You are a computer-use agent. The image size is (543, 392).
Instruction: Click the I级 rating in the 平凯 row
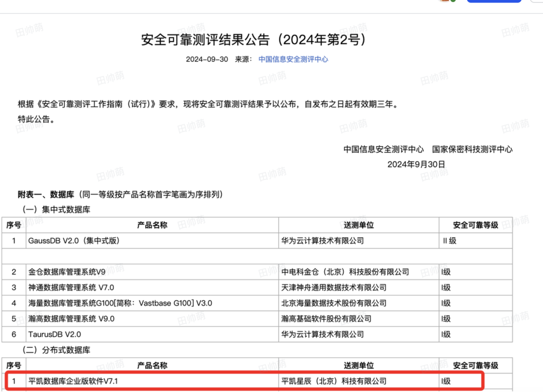(446, 381)
